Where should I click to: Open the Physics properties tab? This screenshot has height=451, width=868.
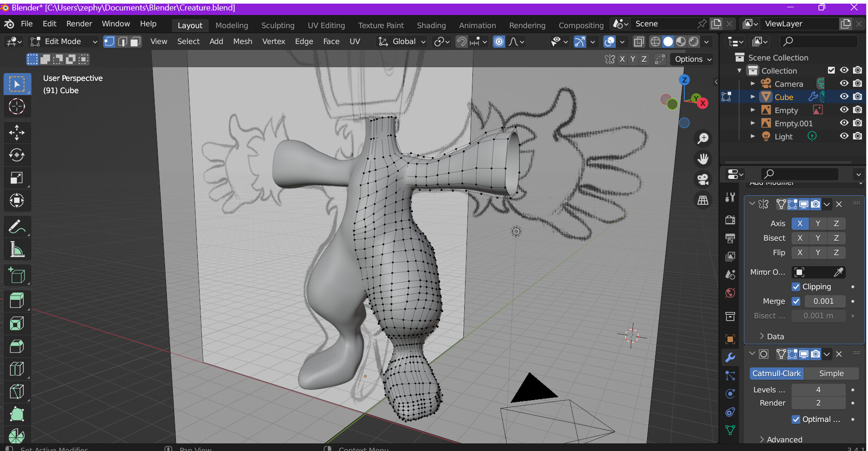tap(730, 394)
